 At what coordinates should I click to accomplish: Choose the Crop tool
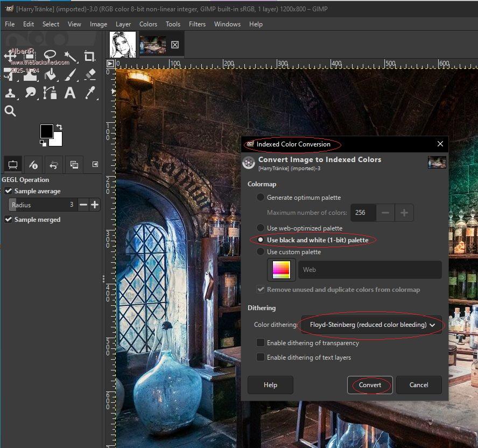coord(89,56)
